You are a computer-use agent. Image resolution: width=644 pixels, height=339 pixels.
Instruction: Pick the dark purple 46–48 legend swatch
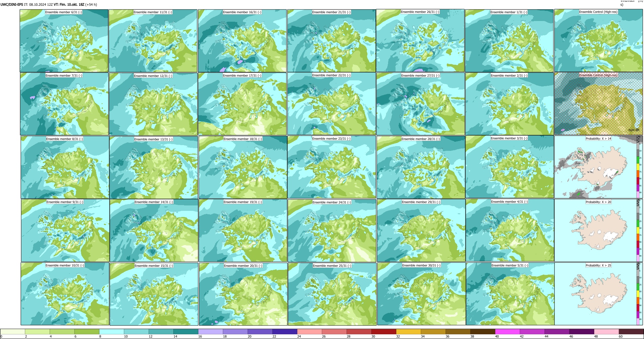(x=582, y=332)
